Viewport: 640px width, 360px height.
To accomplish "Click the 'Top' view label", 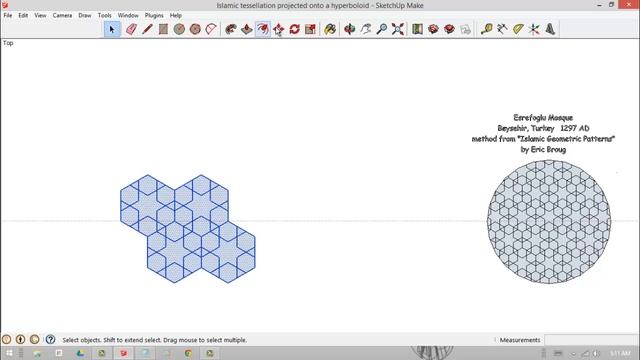I will point(8,43).
